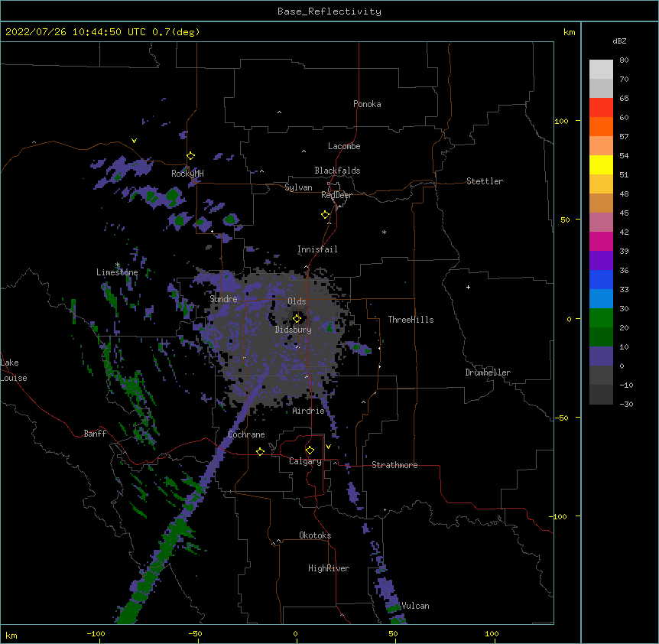The image size is (659, 644).
Task: Click the -100 tick on bottom horizontal axis
Action: 96,633
